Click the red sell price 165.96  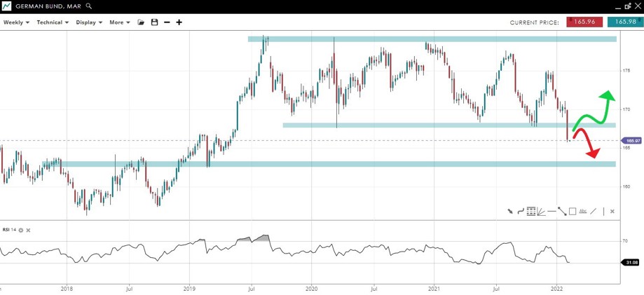tap(584, 22)
